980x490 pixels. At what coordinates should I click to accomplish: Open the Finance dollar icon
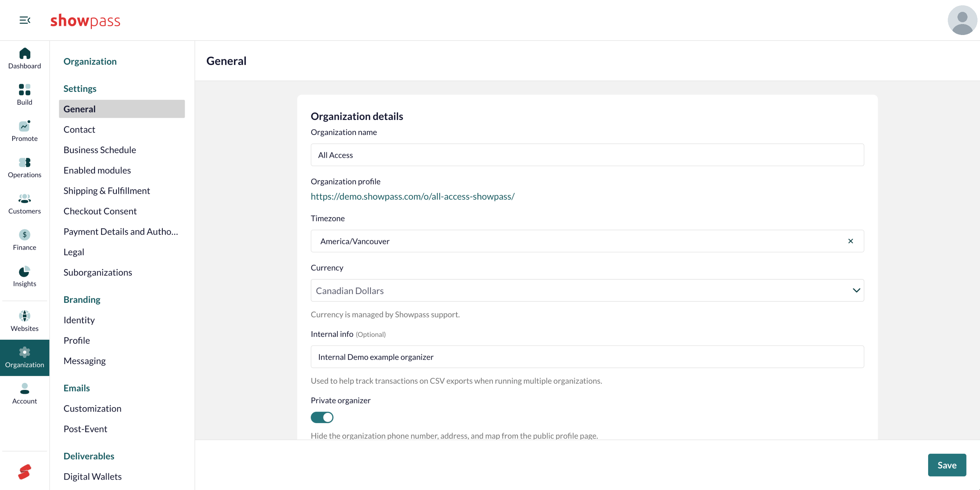(25, 235)
